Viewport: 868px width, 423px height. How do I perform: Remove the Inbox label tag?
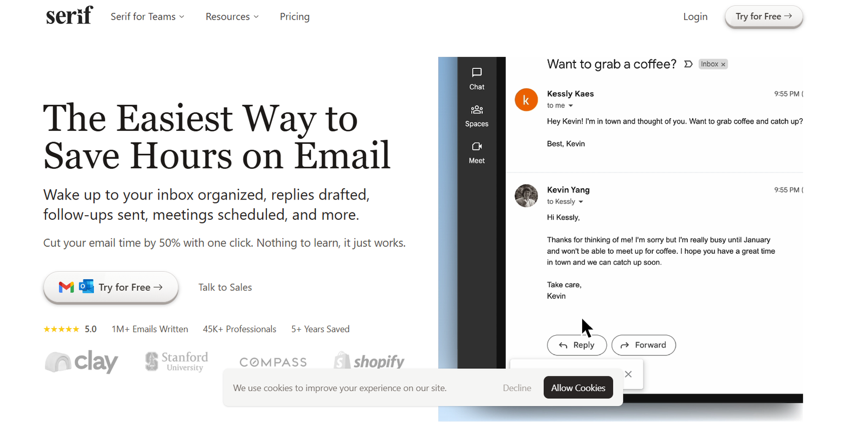pos(723,65)
